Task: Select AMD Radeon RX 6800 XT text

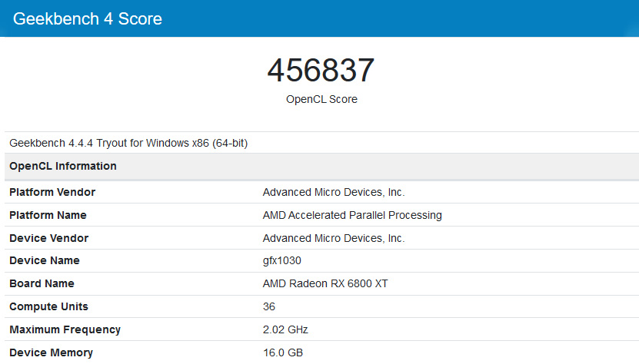Action: [x=325, y=283]
